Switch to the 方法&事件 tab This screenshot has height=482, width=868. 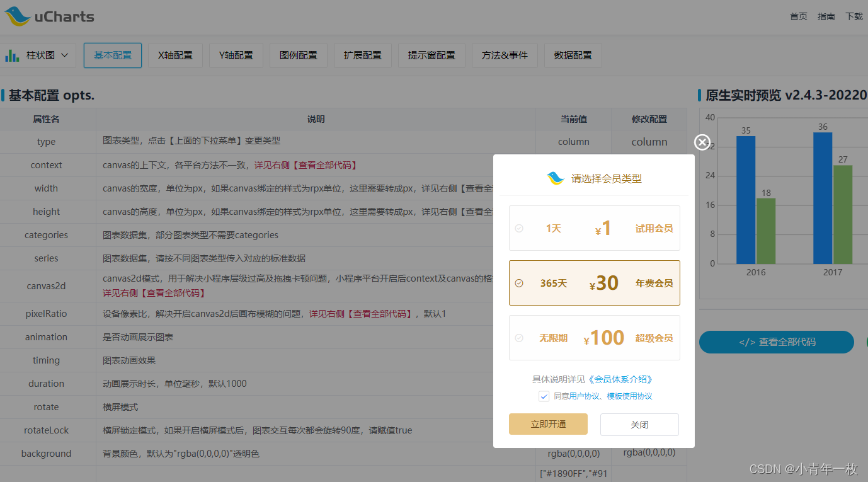click(505, 55)
